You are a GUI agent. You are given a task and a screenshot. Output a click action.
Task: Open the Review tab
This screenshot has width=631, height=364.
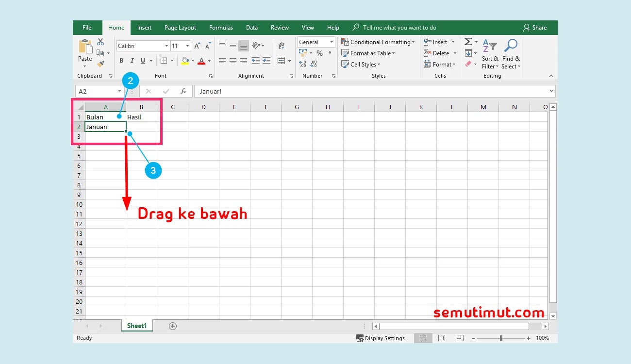pos(280,28)
